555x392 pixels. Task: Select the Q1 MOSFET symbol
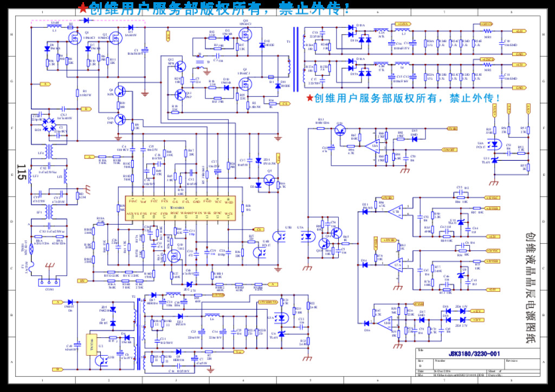74,38
